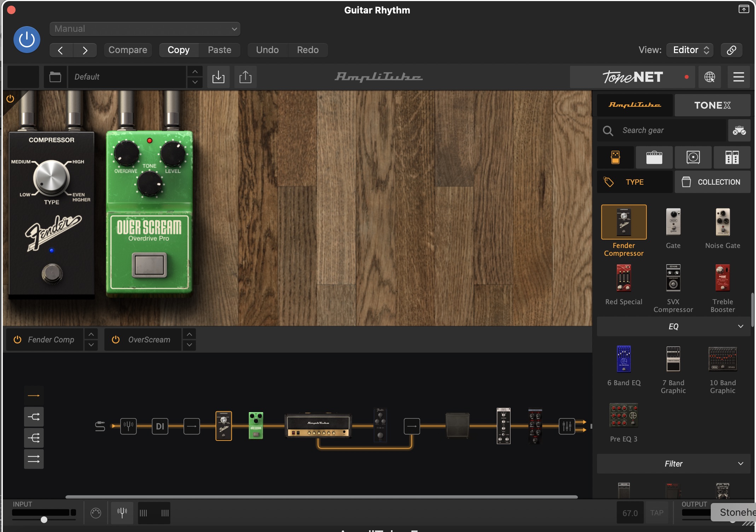Click the share export preset icon
The height and width of the screenshot is (532, 756).
[245, 77]
